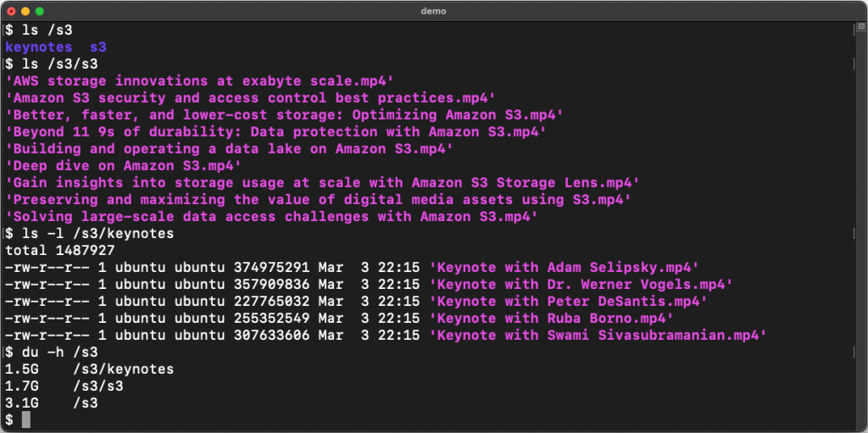Screen dimensions: 868x433
Task: Select 'AWS storage innovations at exabyte scale.mp4'
Action: (200, 81)
